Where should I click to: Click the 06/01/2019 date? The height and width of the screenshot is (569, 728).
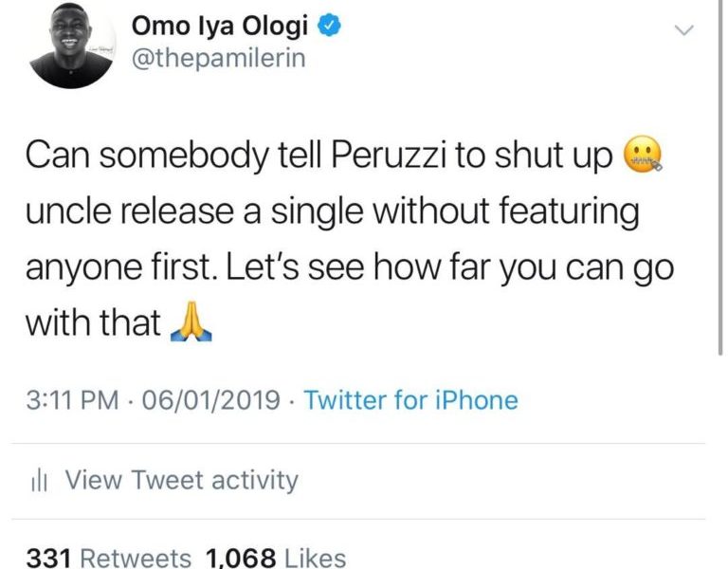pos(210,400)
